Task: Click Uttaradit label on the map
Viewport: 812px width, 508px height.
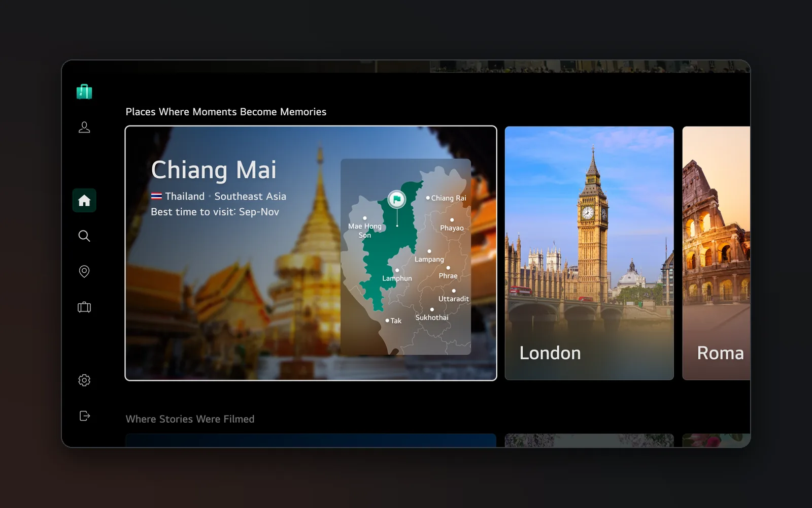Action: coord(454,299)
